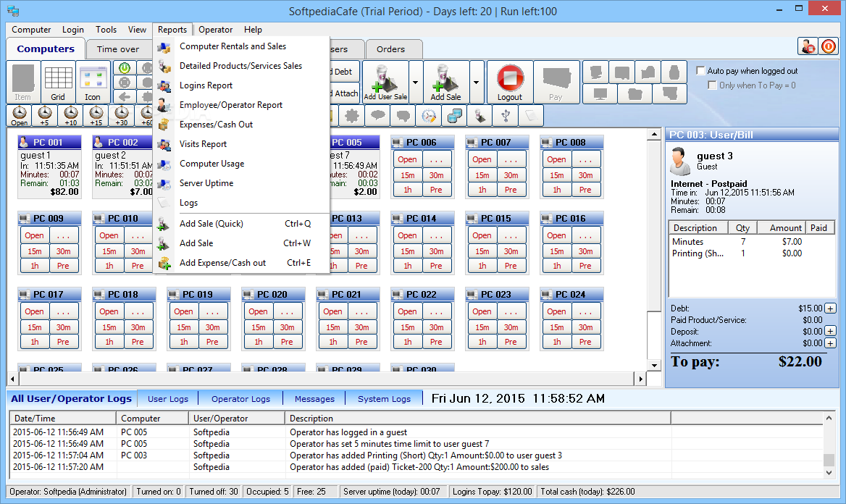This screenshot has width=846, height=504.
Task: Select the PC 001 guest 1 tile
Action: click(x=50, y=167)
